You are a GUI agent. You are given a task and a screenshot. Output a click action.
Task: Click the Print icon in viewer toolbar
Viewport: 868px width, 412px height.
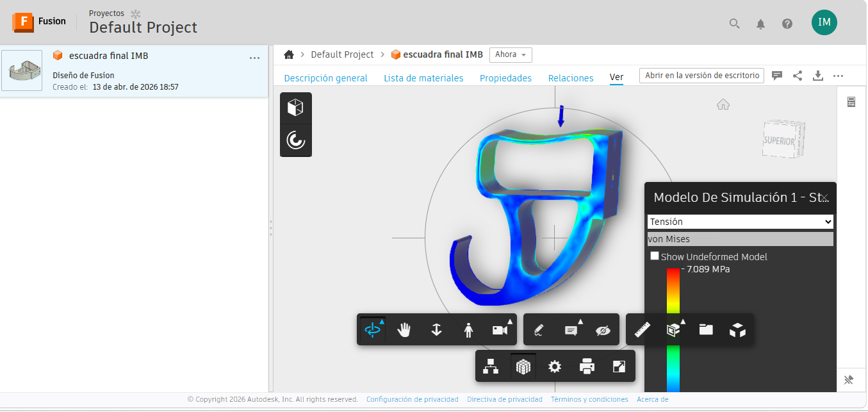point(587,367)
